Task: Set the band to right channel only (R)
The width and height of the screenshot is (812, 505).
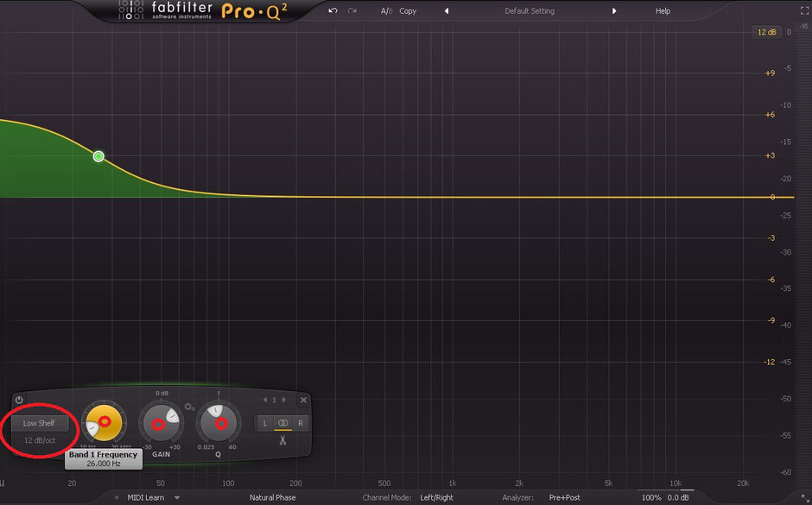Action: pyautogui.click(x=301, y=423)
